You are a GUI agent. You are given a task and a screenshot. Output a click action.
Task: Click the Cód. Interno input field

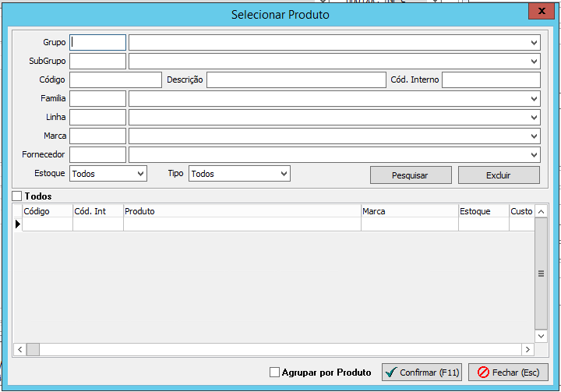click(491, 79)
